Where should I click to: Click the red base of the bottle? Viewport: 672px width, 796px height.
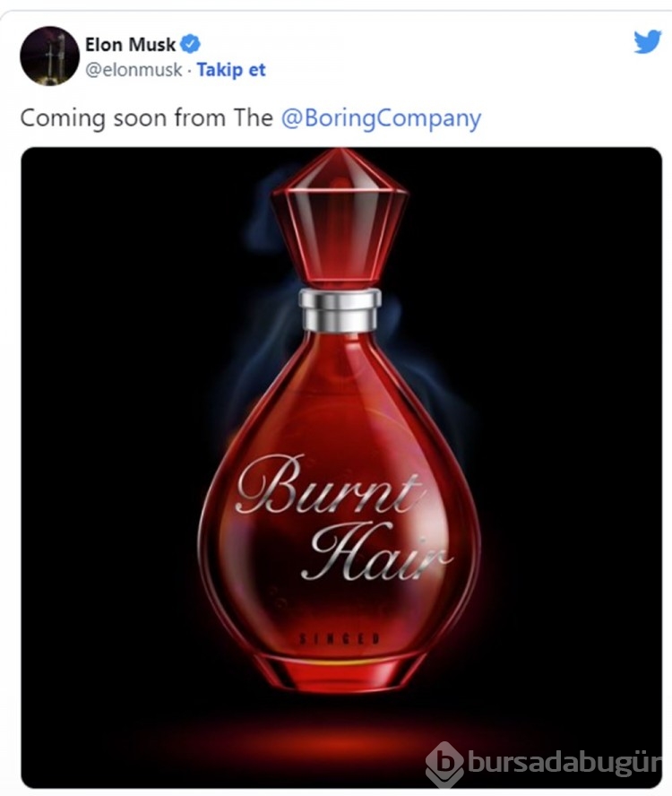339,672
